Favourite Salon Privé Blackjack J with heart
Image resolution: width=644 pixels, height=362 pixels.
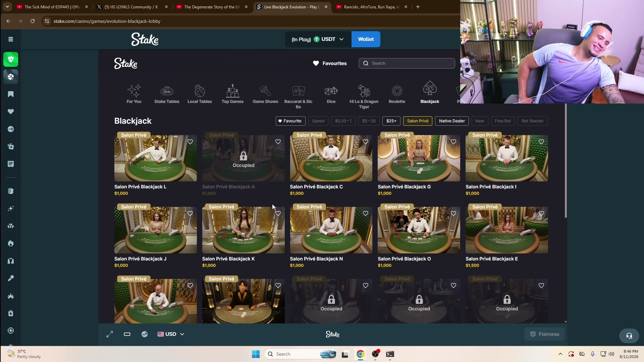click(x=190, y=214)
